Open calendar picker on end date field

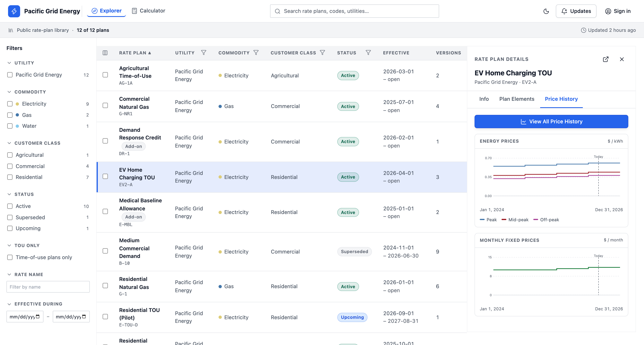(84, 316)
